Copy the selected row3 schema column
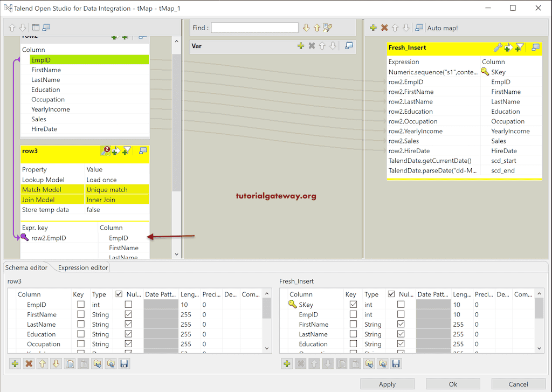The height and width of the screenshot is (392, 552). pos(70,363)
